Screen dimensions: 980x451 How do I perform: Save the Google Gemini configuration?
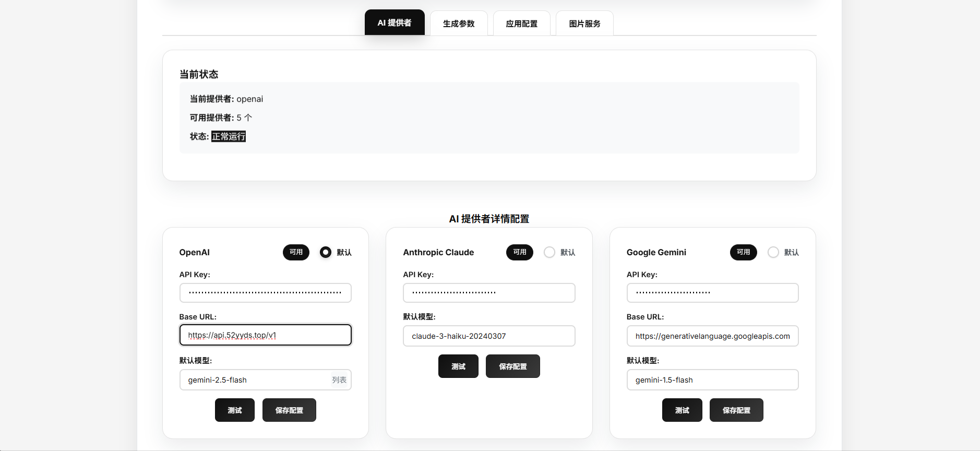(x=736, y=410)
